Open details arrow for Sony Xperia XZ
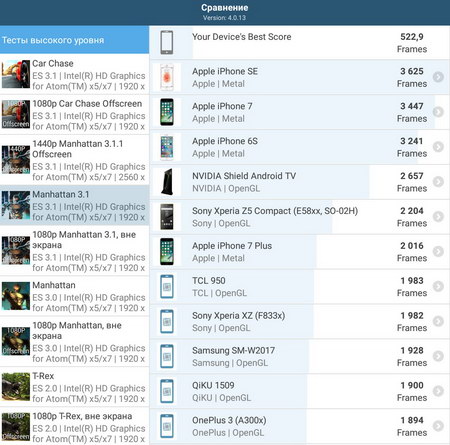 pos(438,321)
